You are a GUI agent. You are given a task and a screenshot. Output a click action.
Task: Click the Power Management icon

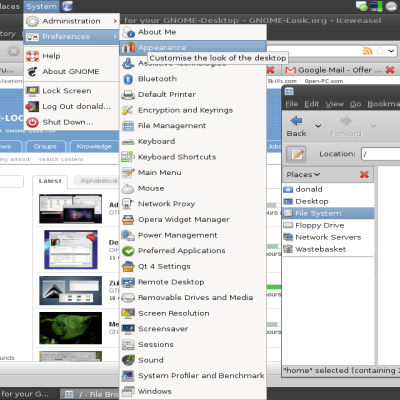[128, 235]
